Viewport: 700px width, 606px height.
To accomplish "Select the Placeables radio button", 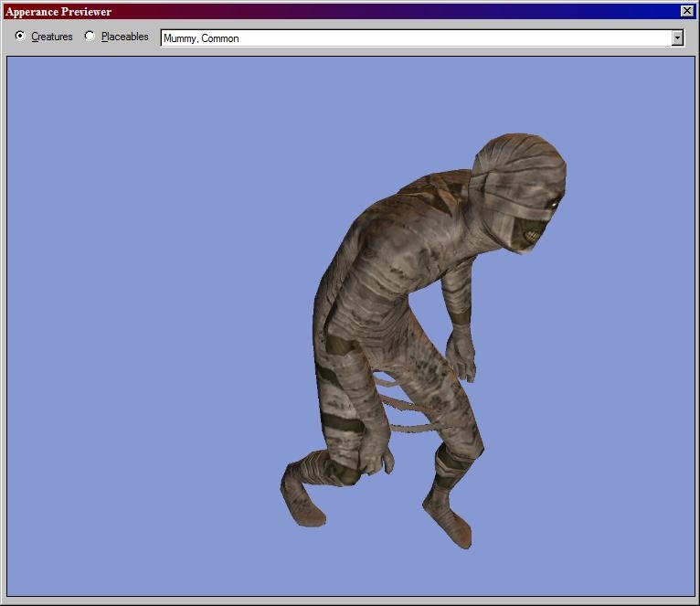I will 90,37.
